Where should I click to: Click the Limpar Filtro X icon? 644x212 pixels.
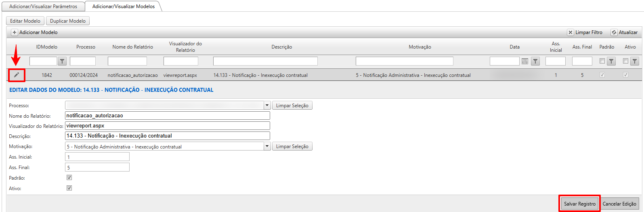tap(570, 32)
